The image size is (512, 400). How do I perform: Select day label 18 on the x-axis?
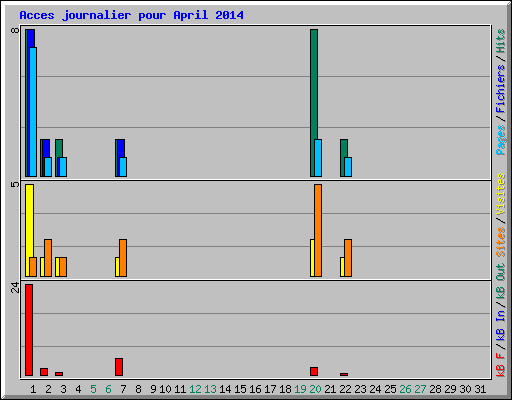[x=285, y=389]
